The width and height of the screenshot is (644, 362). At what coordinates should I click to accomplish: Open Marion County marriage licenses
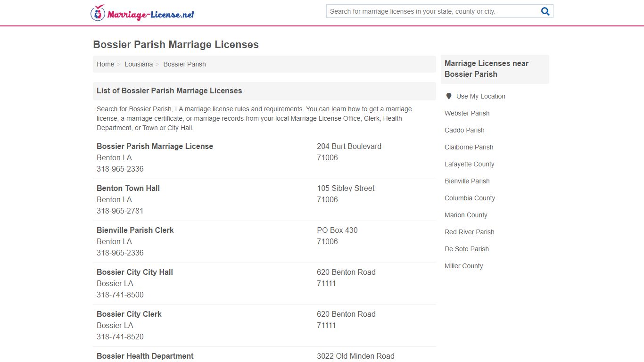pyautogui.click(x=466, y=215)
